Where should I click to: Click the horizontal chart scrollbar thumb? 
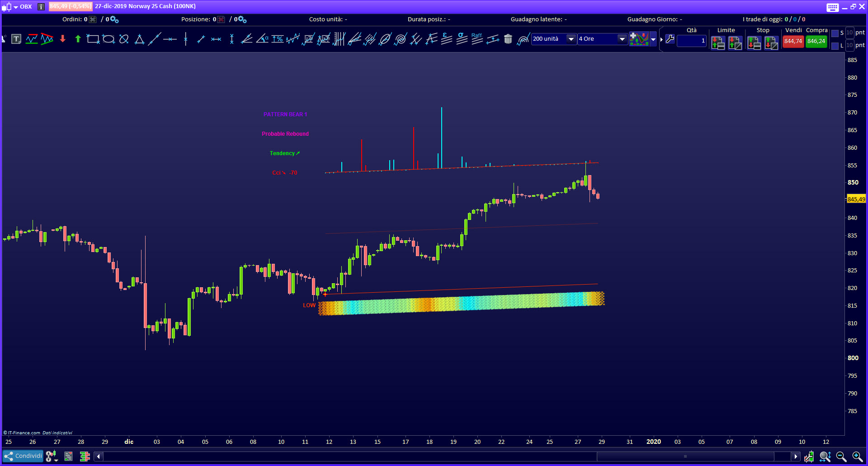click(x=685, y=456)
